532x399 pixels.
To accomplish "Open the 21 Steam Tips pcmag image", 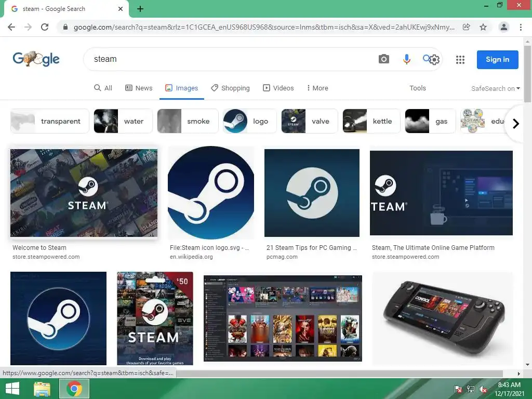I will (x=312, y=193).
